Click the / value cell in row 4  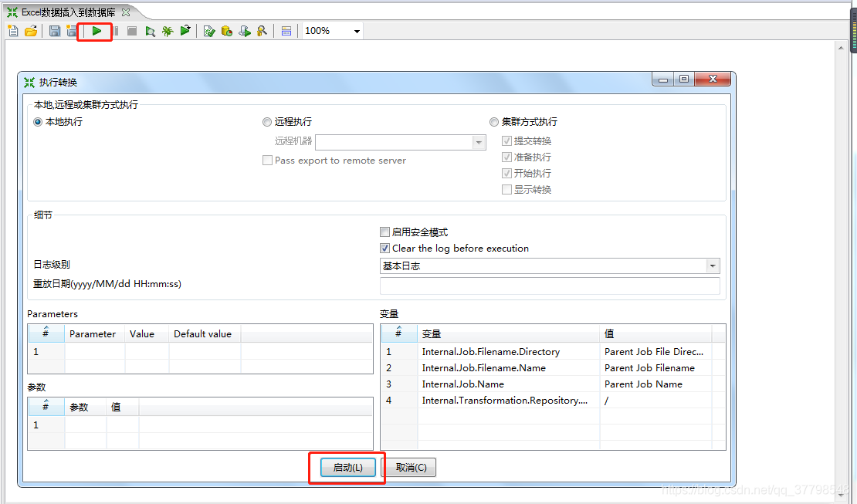pyautogui.click(x=655, y=401)
